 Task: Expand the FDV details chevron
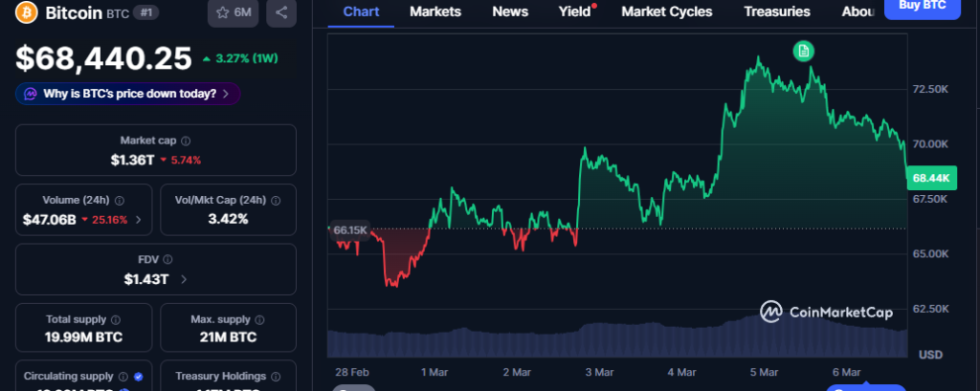click(184, 279)
